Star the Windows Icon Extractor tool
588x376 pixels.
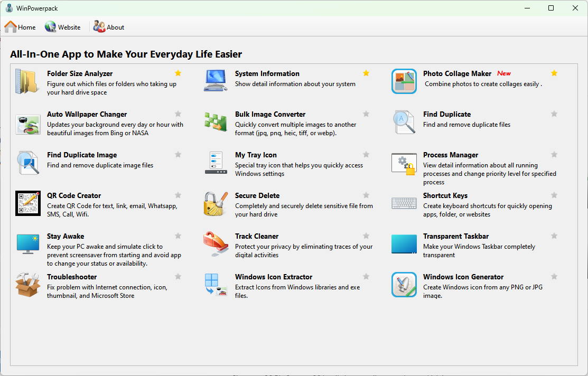pyautogui.click(x=366, y=276)
